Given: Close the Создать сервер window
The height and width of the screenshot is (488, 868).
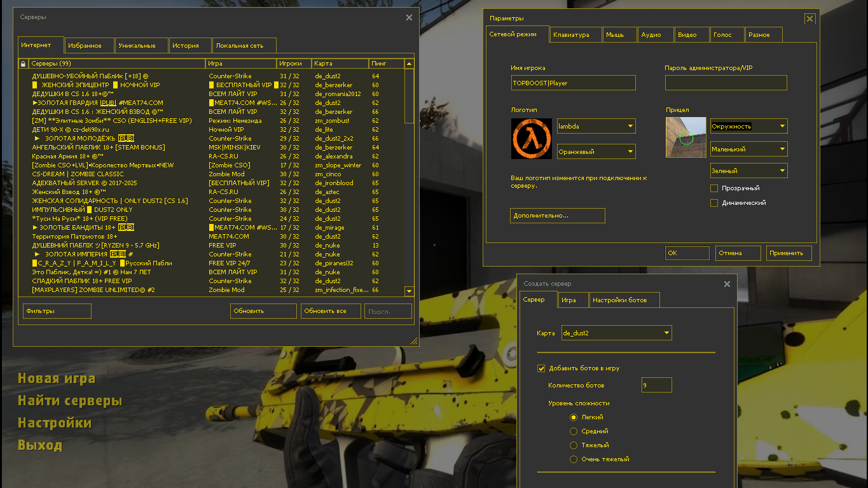Looking at the screenshot, I should 727,284.
